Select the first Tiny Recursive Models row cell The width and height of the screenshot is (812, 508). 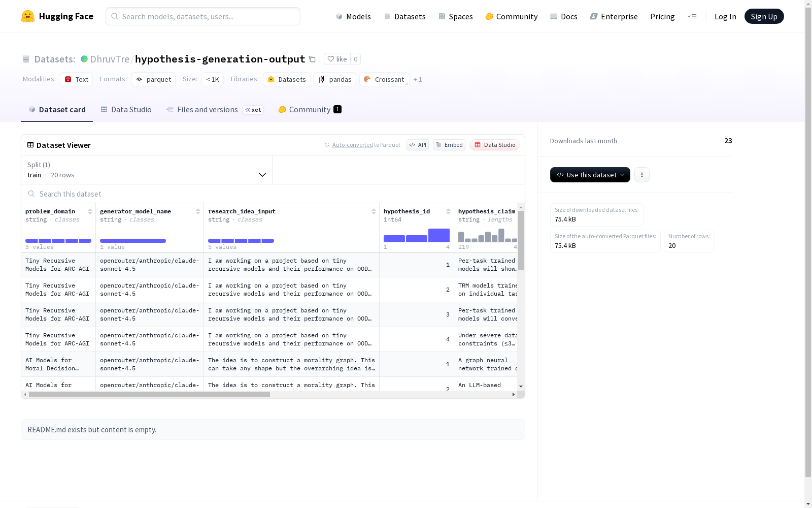(x=58, y=265)
